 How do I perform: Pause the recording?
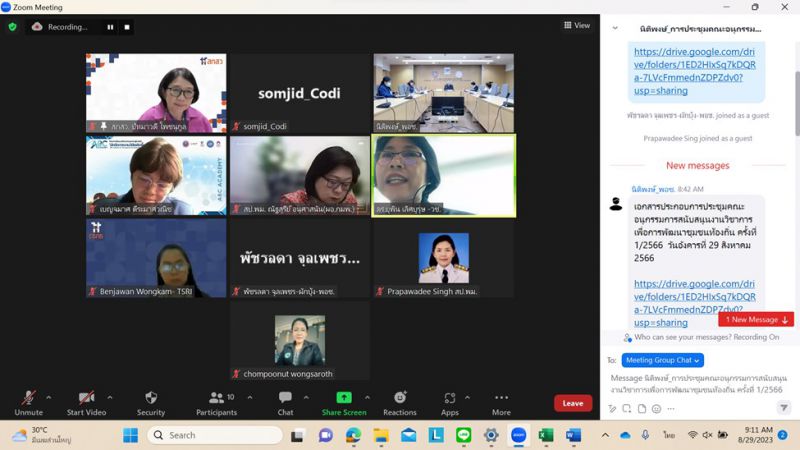110,27
